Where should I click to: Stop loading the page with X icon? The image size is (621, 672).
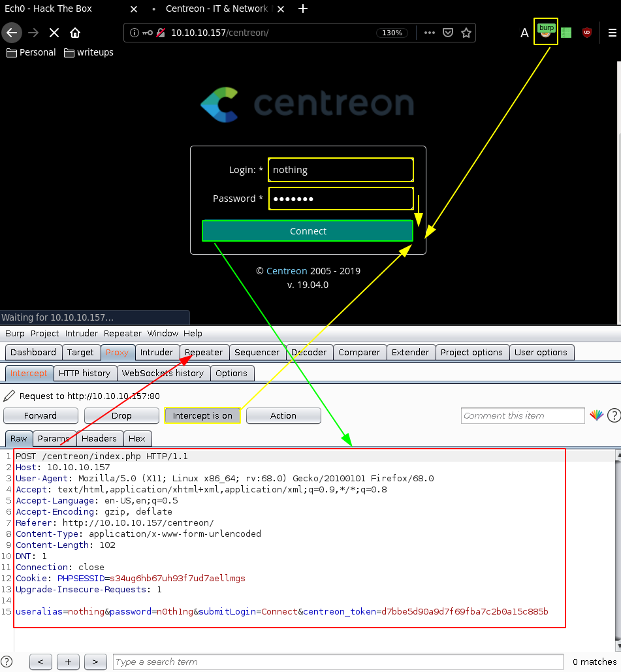coord(54,33)
